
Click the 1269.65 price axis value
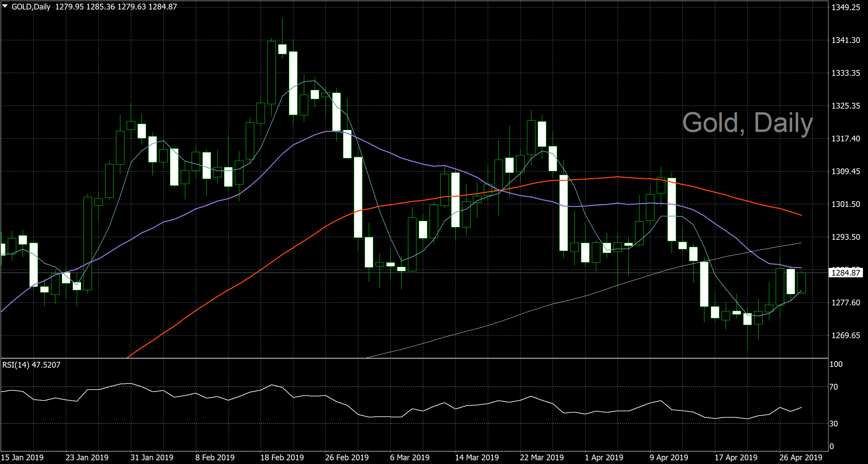(846, 335)
